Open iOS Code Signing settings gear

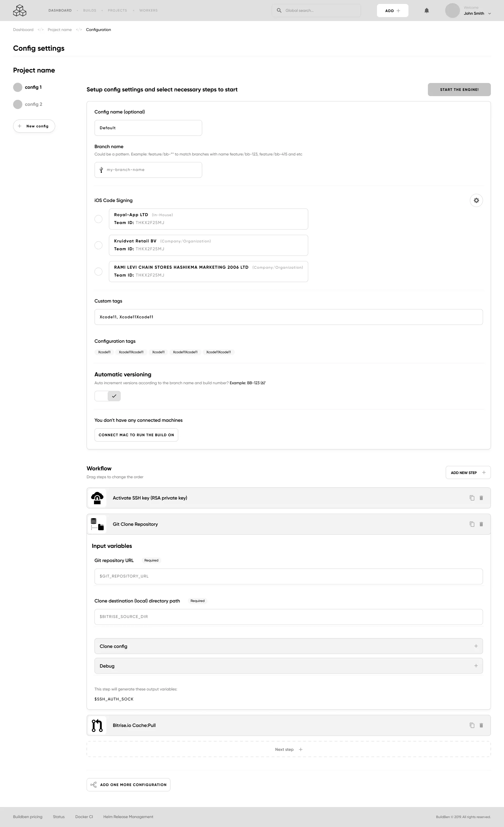[476, 200]
